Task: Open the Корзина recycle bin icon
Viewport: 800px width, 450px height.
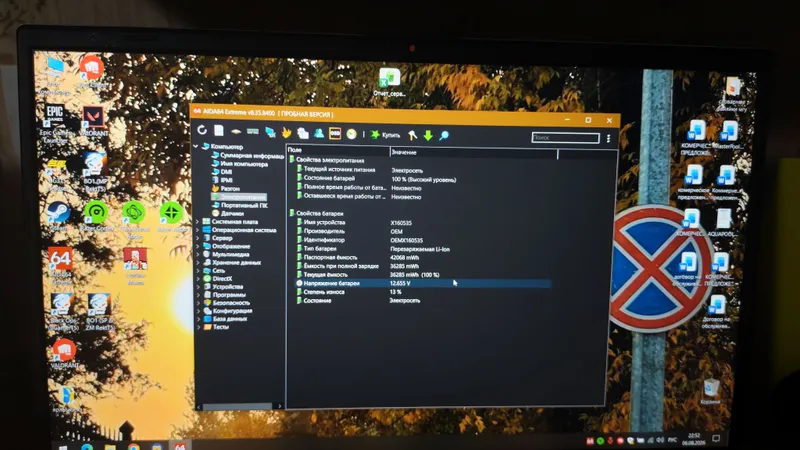Action: (x=710, y=391)
